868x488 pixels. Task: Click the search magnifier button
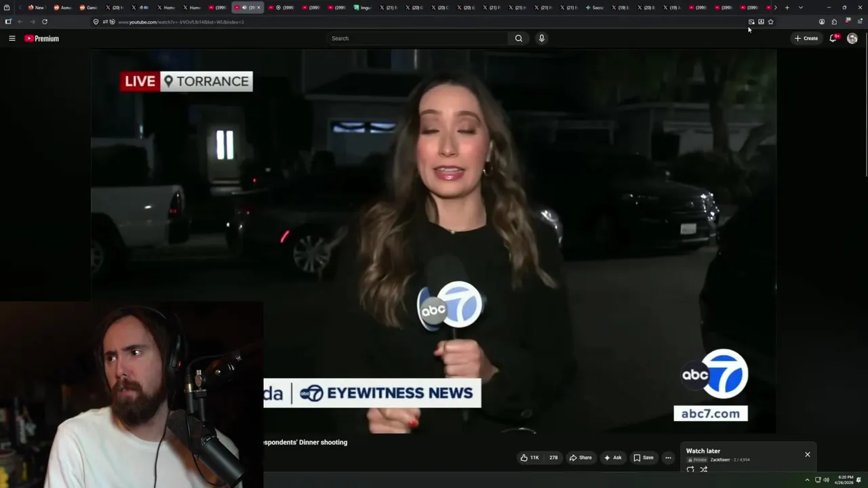coord(519,39)
